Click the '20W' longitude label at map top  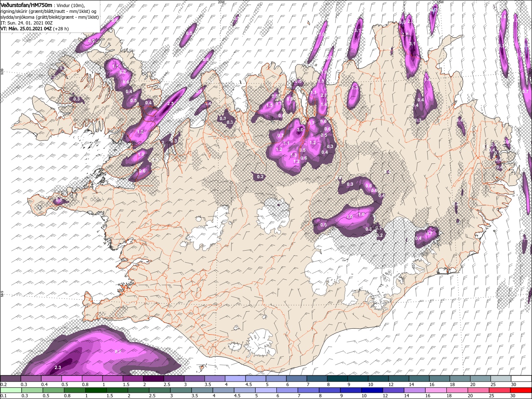[221, 2]
